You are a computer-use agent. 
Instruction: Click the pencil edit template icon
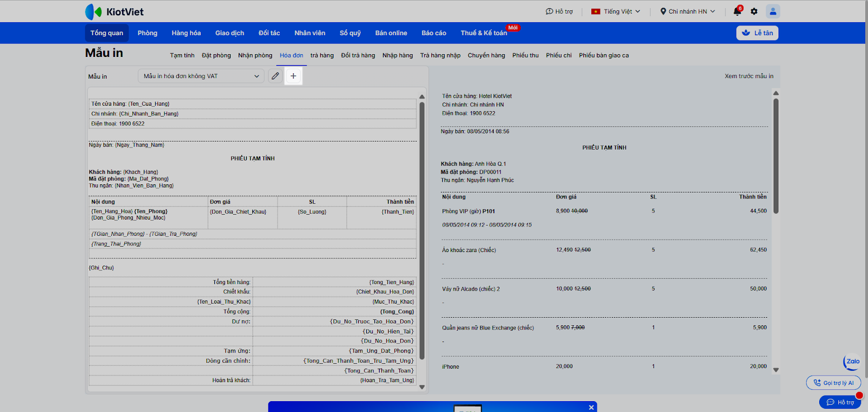275,76
